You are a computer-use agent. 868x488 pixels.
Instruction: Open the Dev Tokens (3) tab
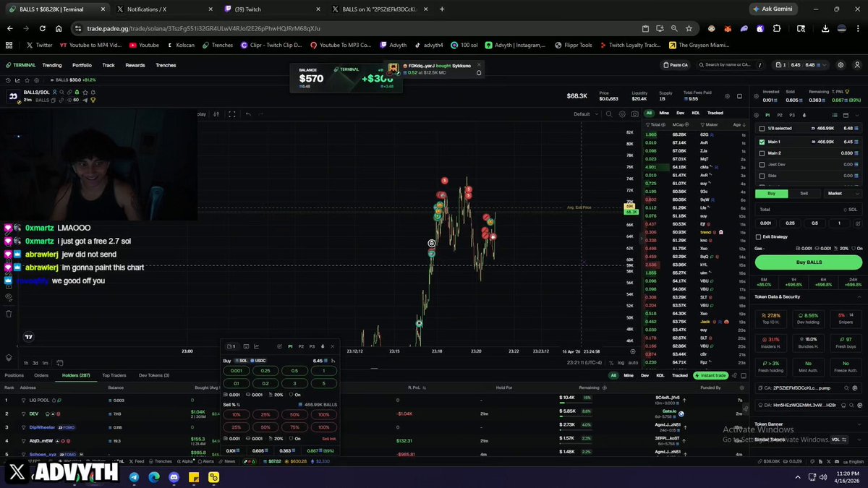pos(154,375)
